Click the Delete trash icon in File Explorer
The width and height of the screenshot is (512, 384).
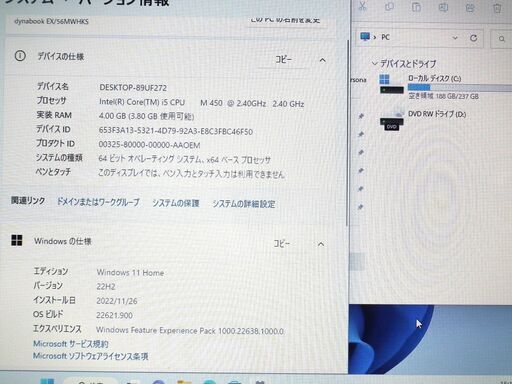[x=497, y=8]
